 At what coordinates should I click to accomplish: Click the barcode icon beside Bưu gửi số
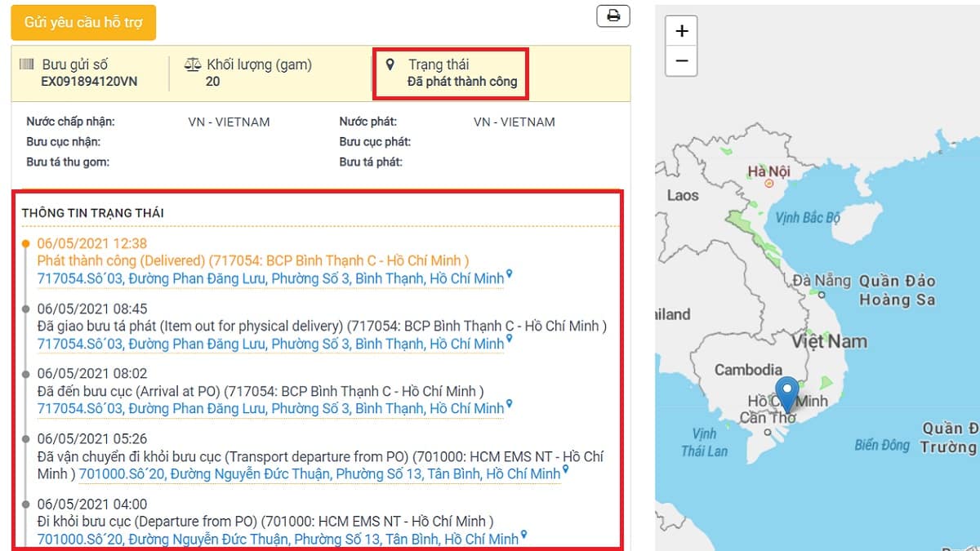point(29,64)
